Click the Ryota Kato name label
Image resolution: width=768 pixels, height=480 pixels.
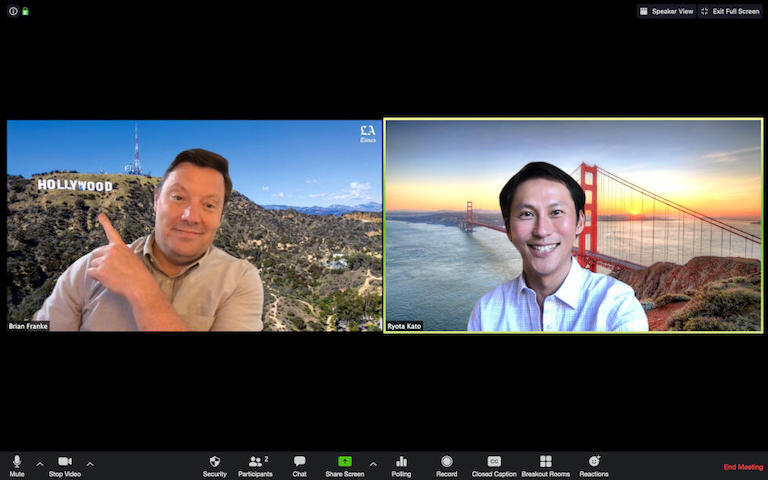point(404,326)
